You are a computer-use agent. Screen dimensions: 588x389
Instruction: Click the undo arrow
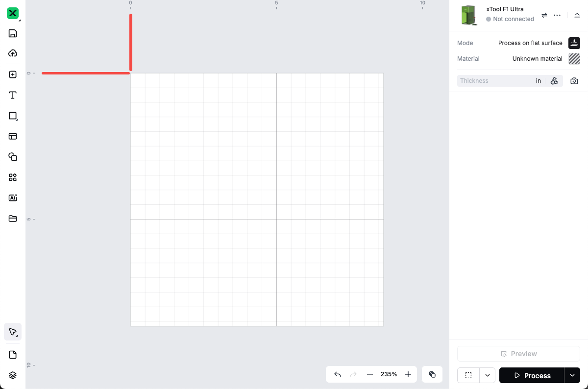tap(338, 374)
